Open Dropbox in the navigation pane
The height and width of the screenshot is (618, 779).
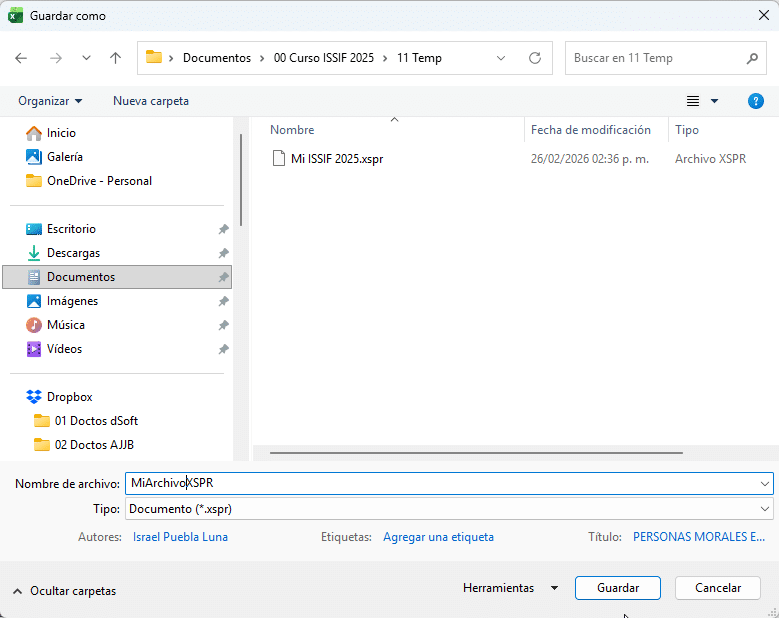click(69, 397)
